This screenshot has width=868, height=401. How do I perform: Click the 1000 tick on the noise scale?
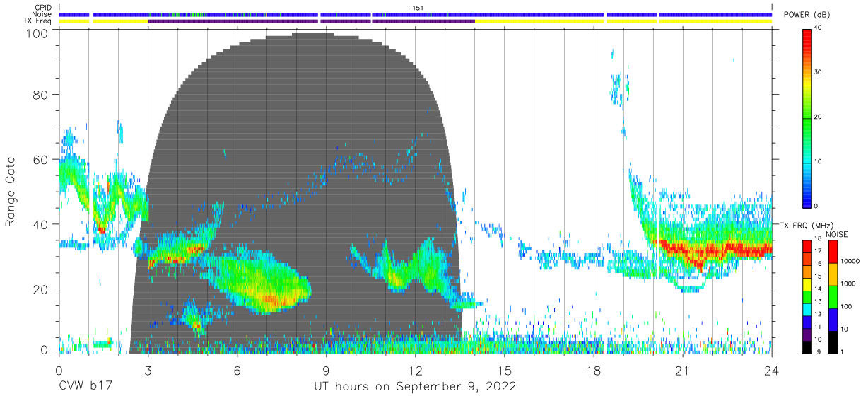pyautogui.click(x=848, y=284)
